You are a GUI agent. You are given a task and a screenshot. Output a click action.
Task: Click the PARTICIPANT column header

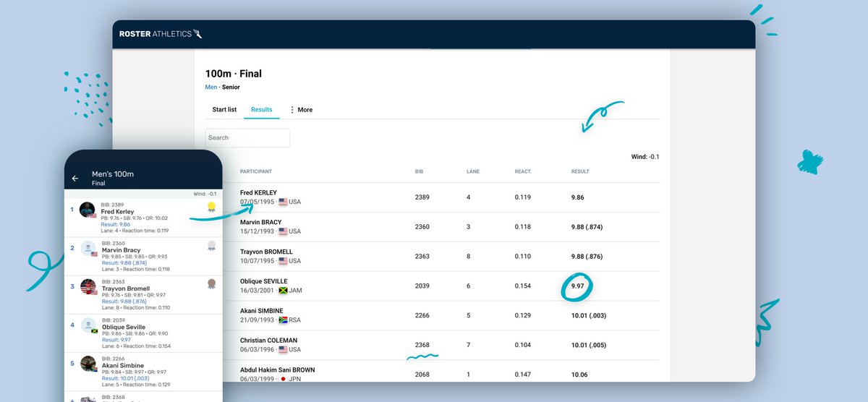click(x=256, y=172)
